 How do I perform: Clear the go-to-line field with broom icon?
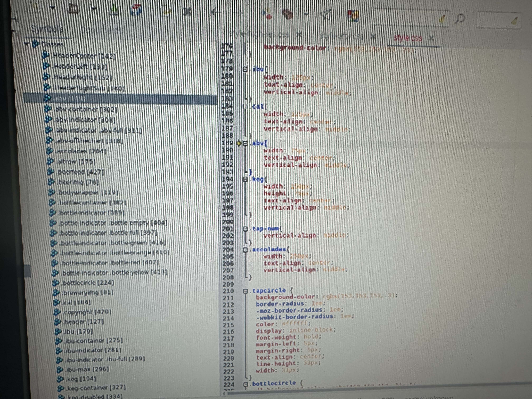[515, 21]
